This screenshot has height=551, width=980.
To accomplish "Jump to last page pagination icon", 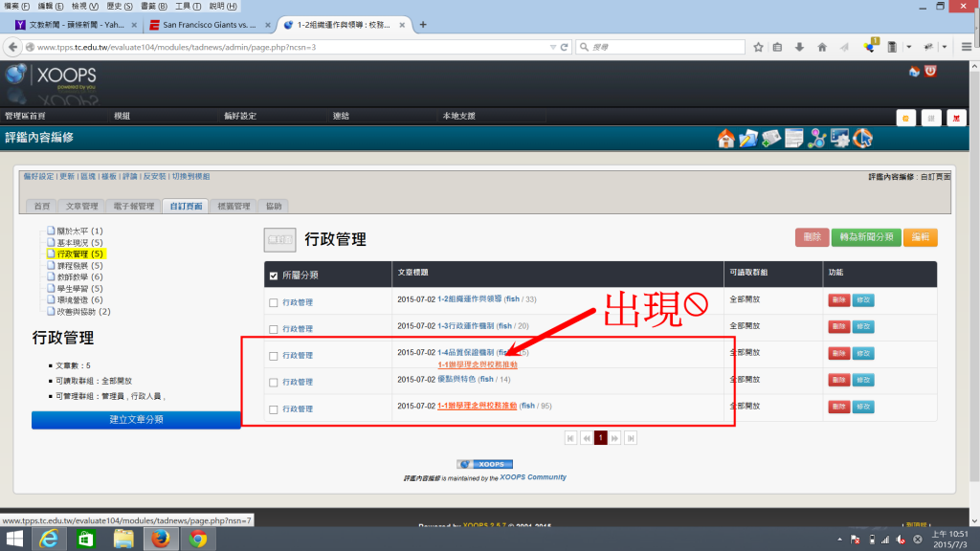I will [631, 437].
